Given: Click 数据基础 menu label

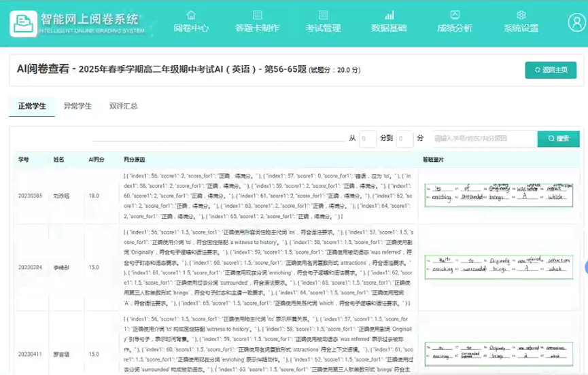Looking at the screenshot, I should tap(390, 28).
